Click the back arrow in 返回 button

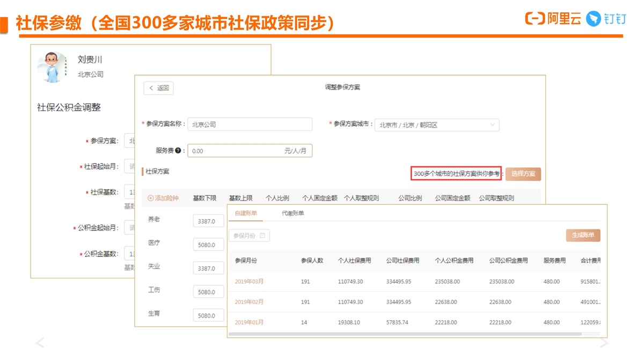(151, 88)
